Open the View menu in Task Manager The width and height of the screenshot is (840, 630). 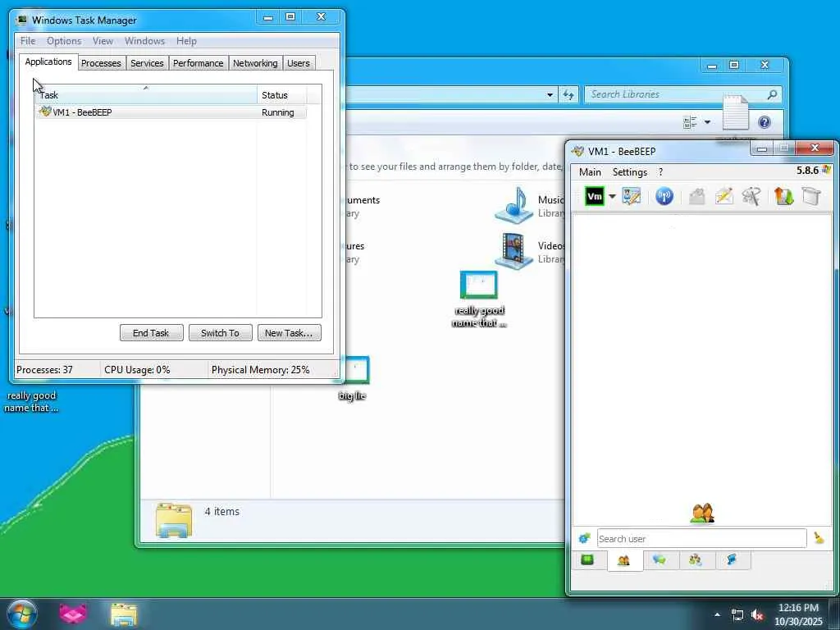click(x=103, y=41)
